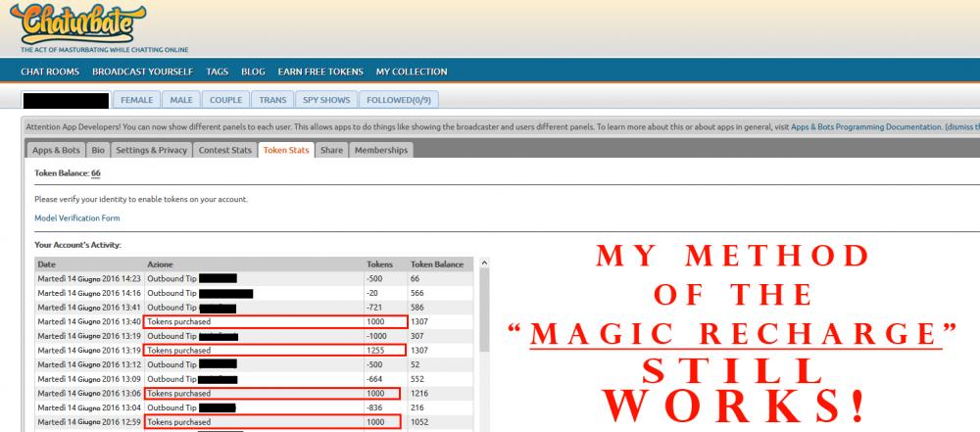Open the Settings & Privacy tab
The image size is (980, 432).
151,150
